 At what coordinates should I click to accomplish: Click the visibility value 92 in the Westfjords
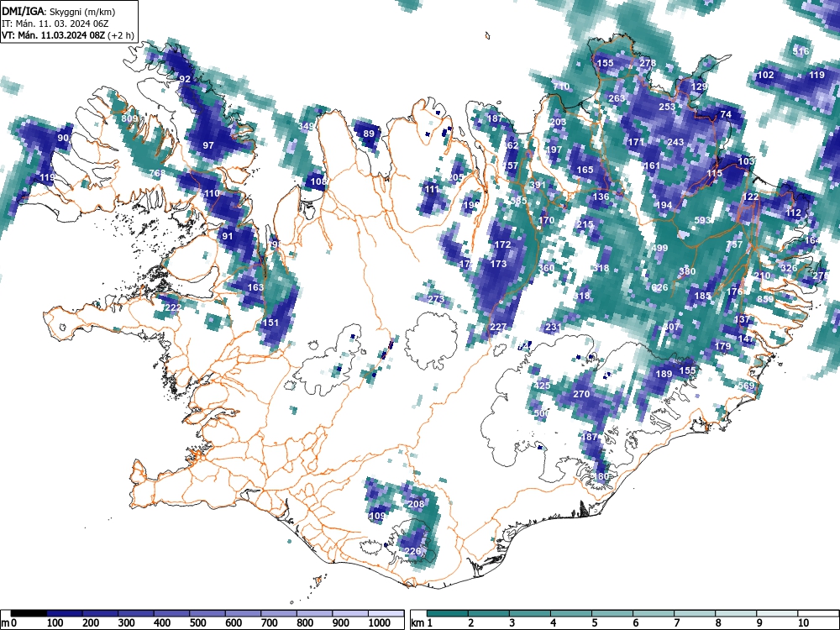pyautogui.click(x=185, y=79)
